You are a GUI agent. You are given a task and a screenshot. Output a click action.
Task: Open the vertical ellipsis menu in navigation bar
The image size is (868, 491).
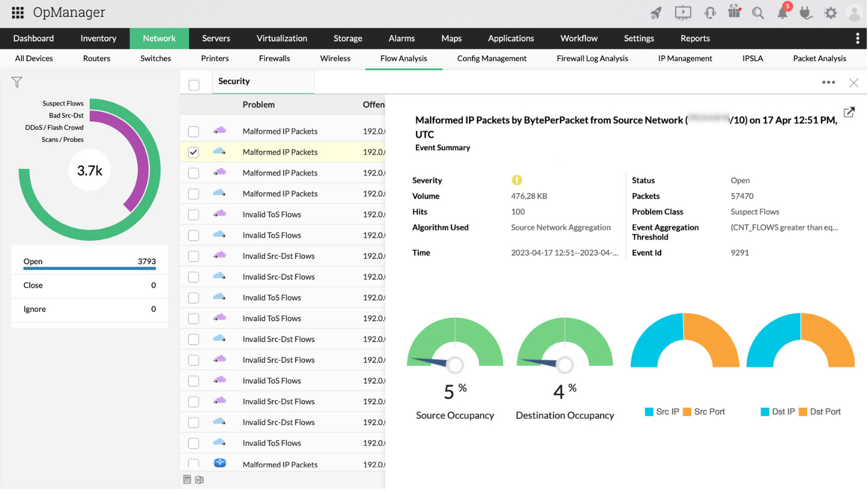coord(857,38)
